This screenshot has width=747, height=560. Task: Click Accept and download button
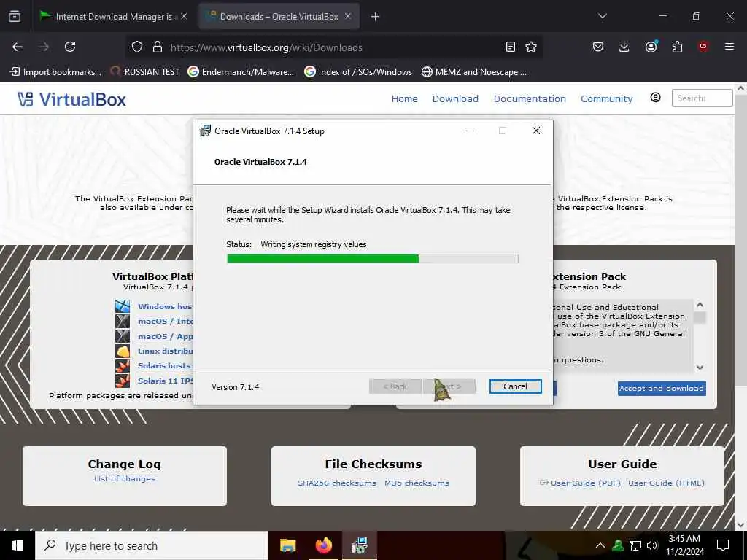coord(662,388)
